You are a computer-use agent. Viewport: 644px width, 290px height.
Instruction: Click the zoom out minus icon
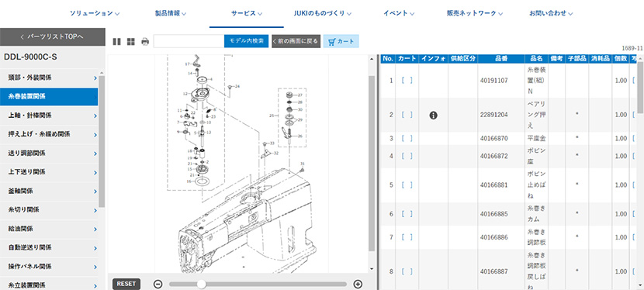click(158, 284)
